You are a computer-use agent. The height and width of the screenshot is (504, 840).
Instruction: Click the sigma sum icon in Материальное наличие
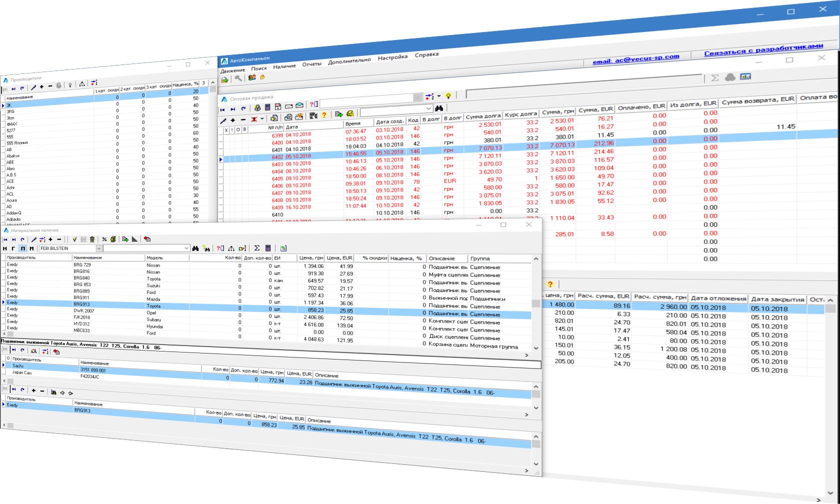[256, 248]
